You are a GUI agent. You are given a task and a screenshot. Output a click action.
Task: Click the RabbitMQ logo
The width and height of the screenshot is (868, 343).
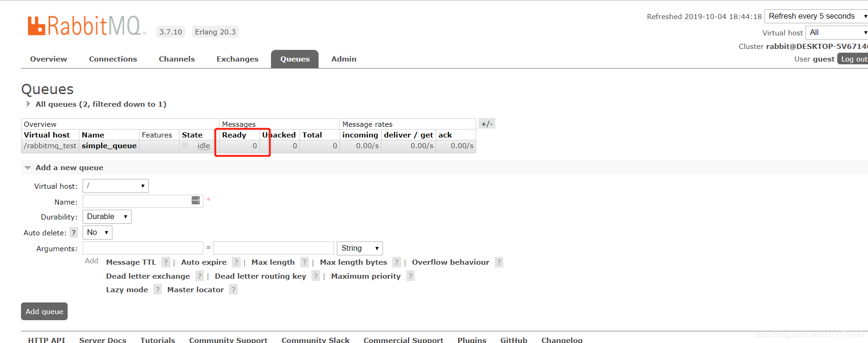[x=87, y=26]
